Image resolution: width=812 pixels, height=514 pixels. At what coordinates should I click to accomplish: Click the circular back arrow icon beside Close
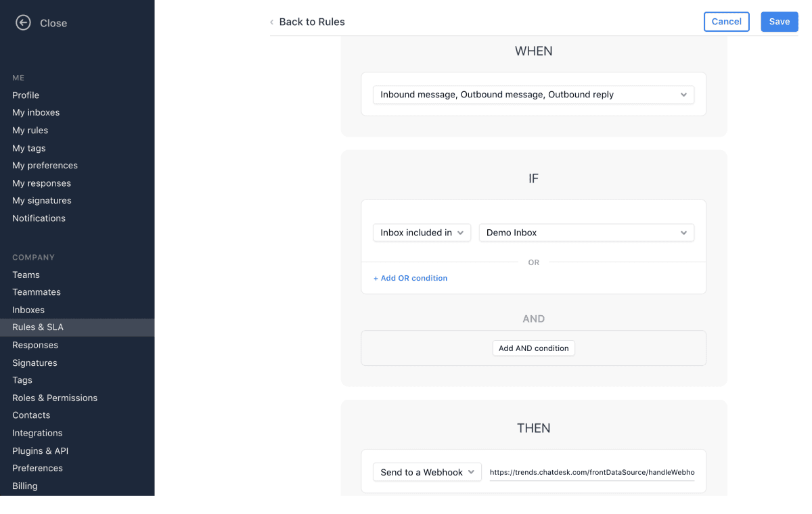[23, 22]
